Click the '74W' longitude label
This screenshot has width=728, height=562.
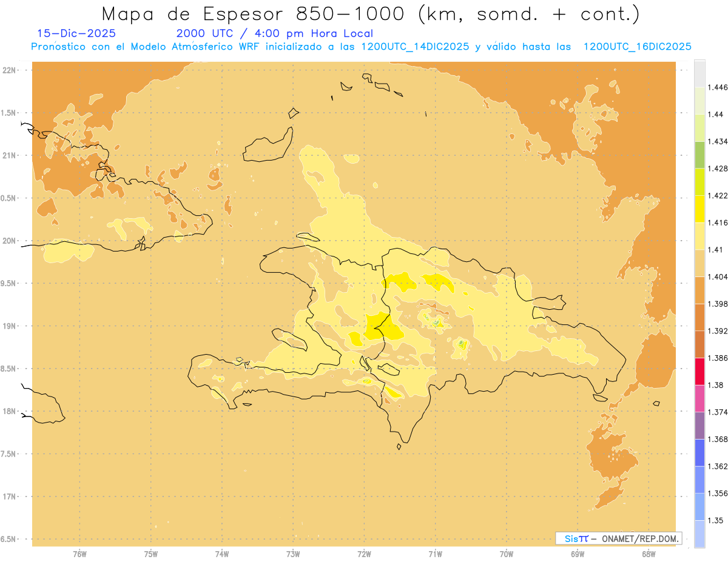coord(221,555)
